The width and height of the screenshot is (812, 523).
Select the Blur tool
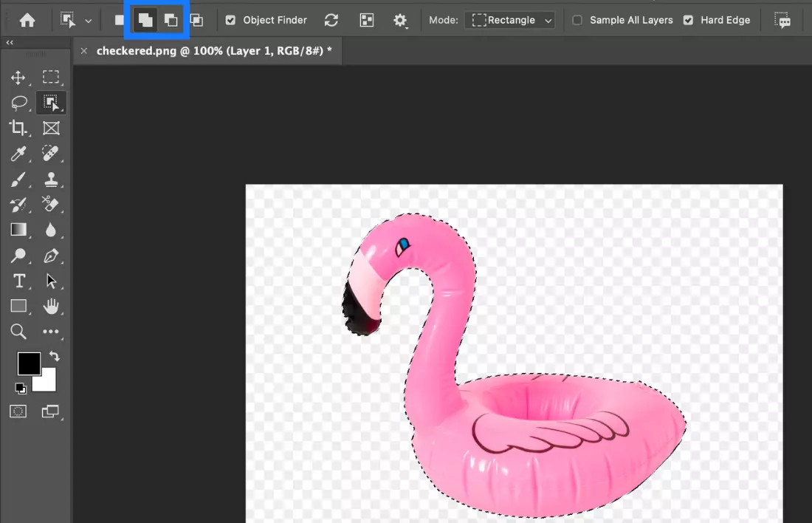tap(51, 230)
